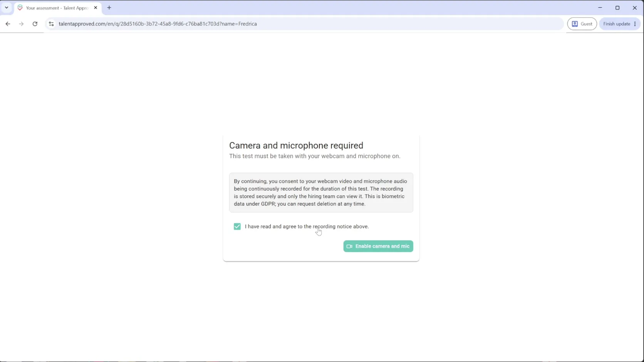This screenshot has width=644, height=362.
Task: Click the Finish update button
Action: click(x=616, y=24)
